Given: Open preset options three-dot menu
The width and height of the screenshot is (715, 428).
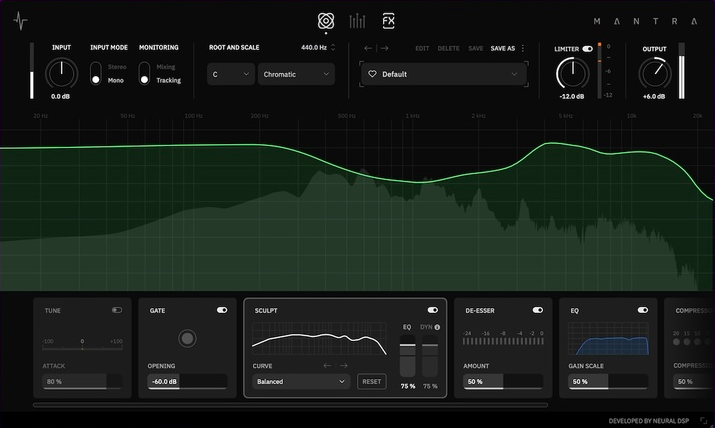Looking at the screenshot, I should pos(523,48).
